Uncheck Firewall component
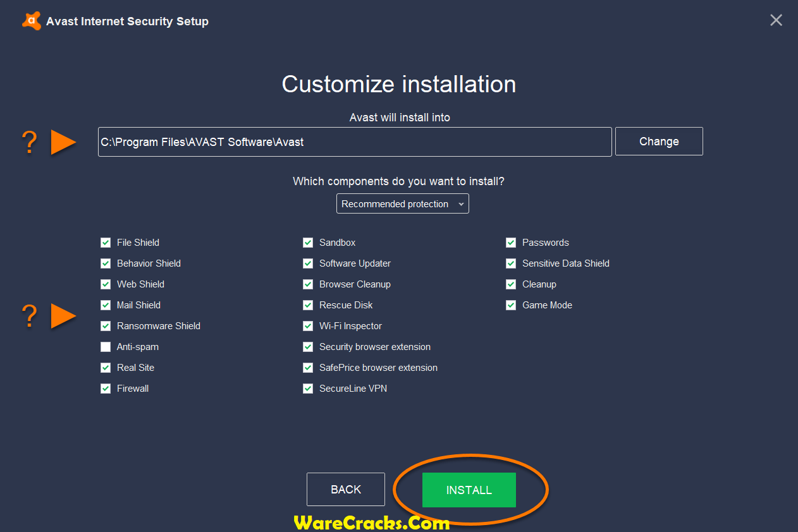 pyautogui.click(x=106, y=389)
